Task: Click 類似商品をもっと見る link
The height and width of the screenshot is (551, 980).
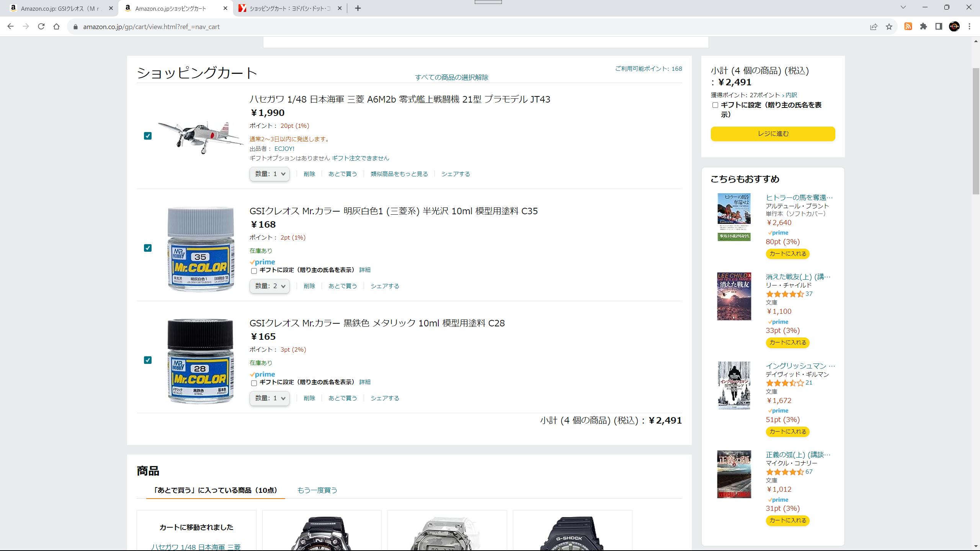Action: point(399,174)
